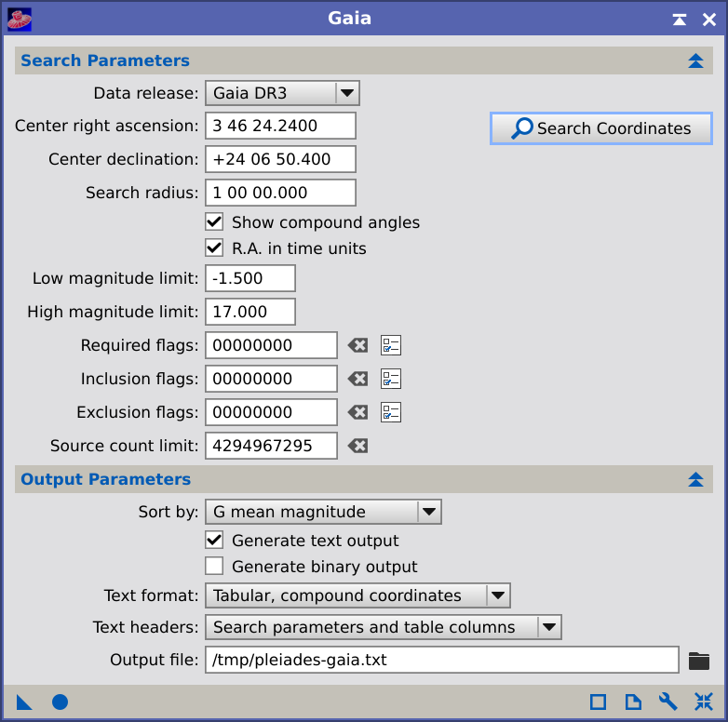
Task: Collapse the Search Parameters section
Action: coord(695,60)
